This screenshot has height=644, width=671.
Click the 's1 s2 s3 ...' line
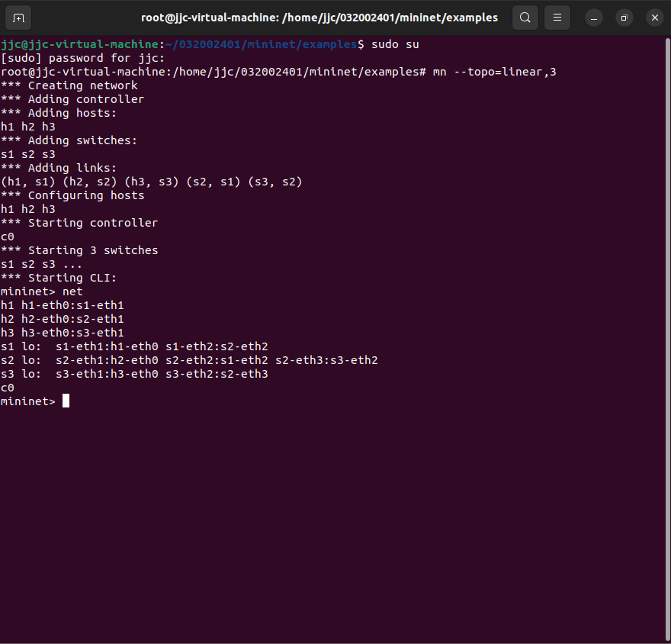[x=41, y=264]
